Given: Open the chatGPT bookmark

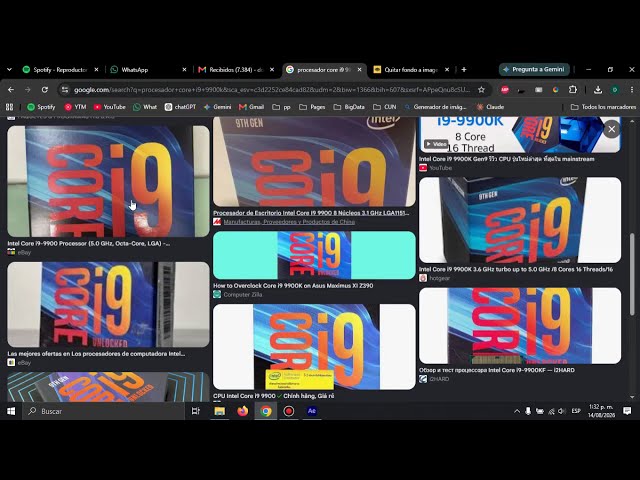Looking at the screenshot, I should pyautogui.click(x=180, y=107).
